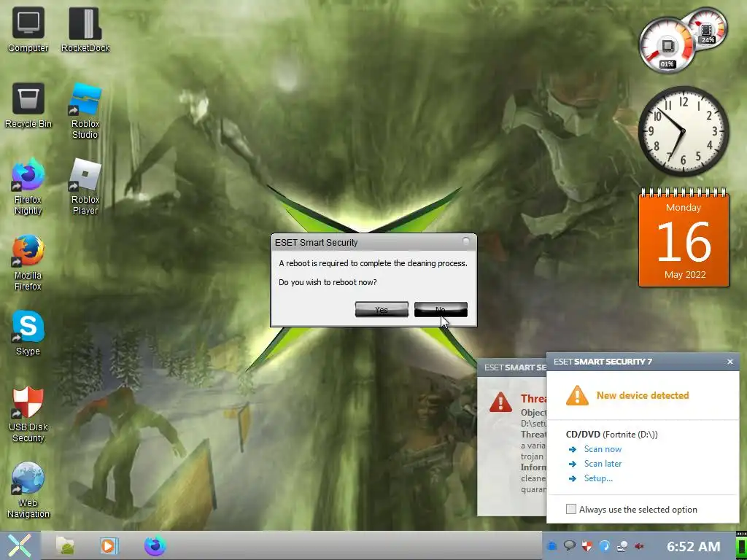This screenshot has width=747, height=560.
Task: Click the round button in reboot dialog title bar
Action: [466, 242]
